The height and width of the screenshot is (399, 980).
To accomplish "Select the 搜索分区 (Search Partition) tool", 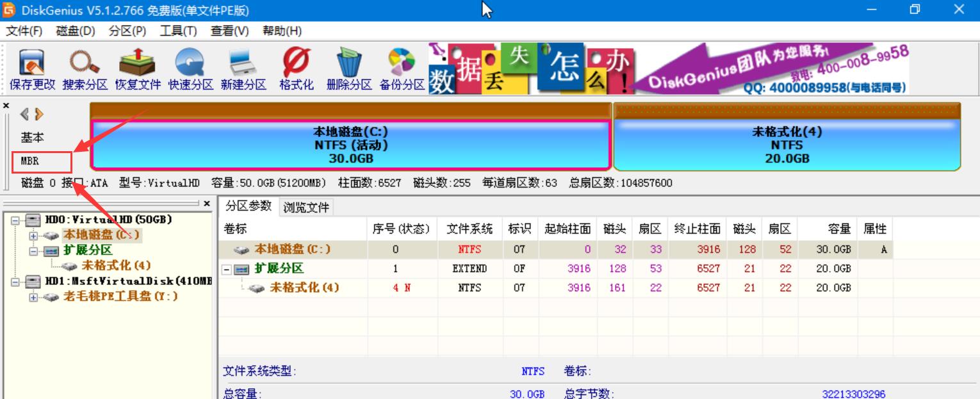I will point(84,67).
